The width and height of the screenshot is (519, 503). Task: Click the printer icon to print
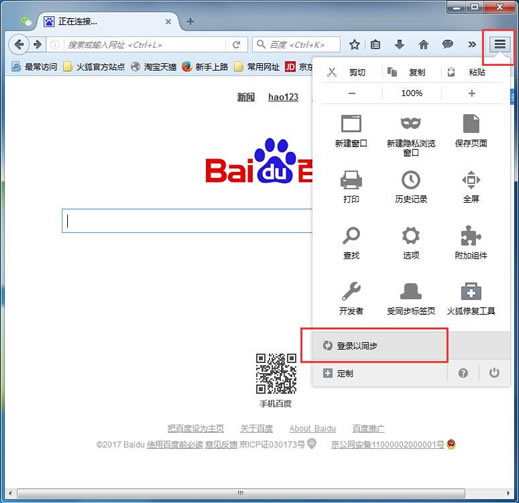[x=351, y=179]
